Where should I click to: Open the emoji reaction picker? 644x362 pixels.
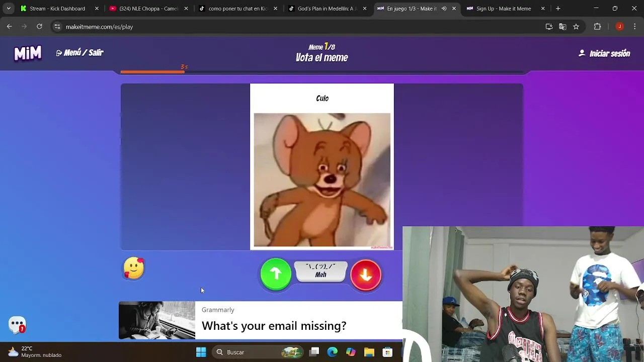pyautogui.click(x=134, y=268)
